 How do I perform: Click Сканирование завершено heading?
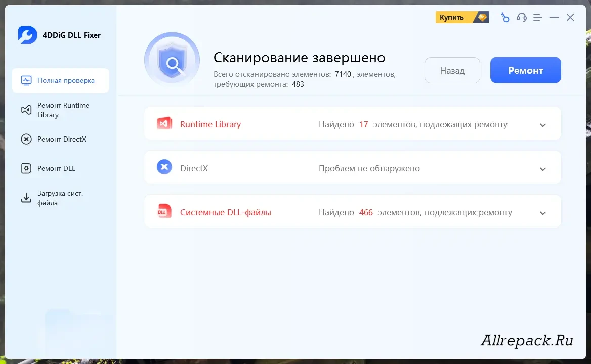(x=299, y=58)
